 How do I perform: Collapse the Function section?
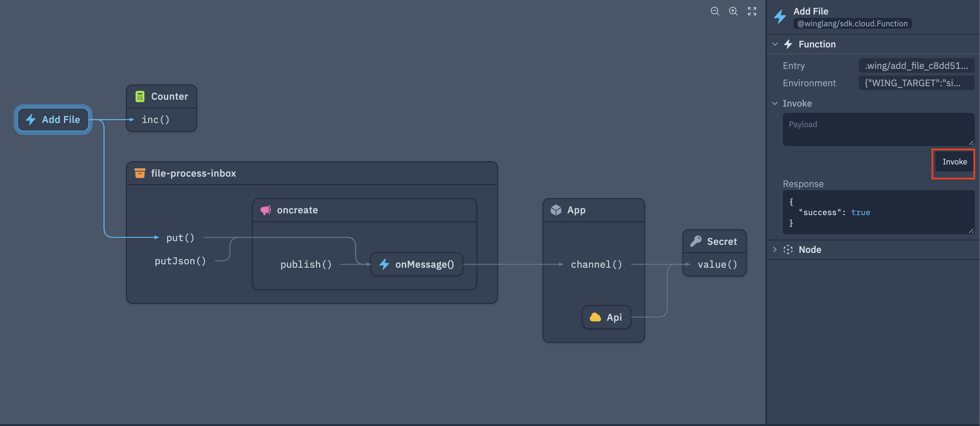coord(775,44)
